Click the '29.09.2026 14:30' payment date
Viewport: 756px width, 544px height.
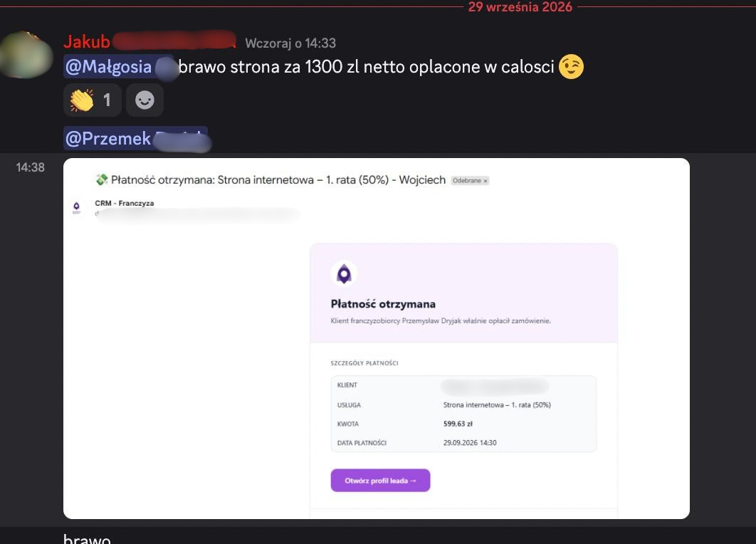pyautogui.click(x=470, y=443)
